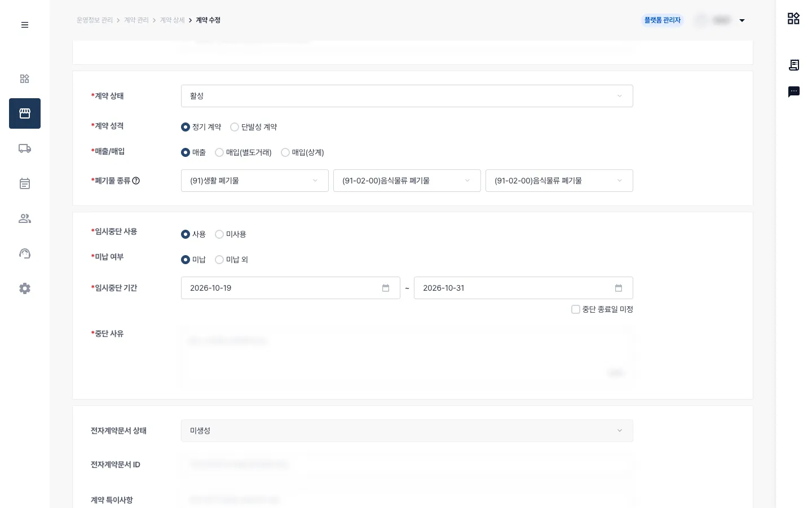This screenshot has height=508, width=812.
Task: Select the 매출 radio option
Action: pos(193,152)
